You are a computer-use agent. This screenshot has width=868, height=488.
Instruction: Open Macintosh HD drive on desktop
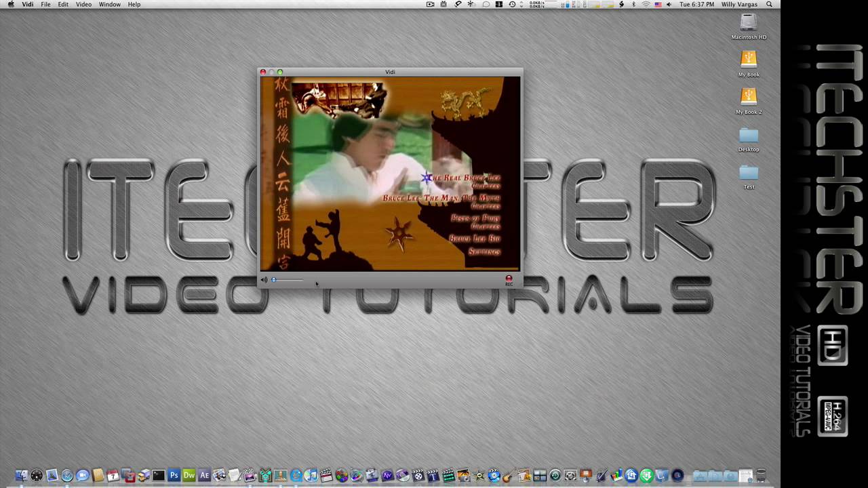tap(749, 23)
